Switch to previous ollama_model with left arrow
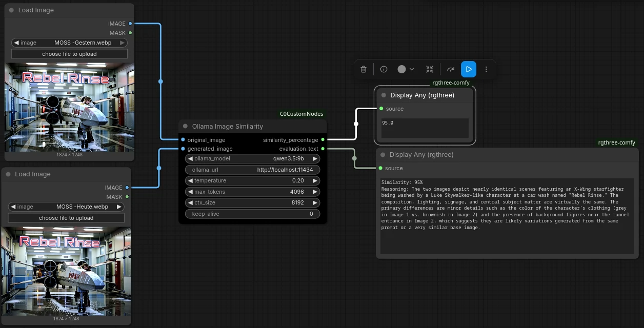 pos(190,159)
